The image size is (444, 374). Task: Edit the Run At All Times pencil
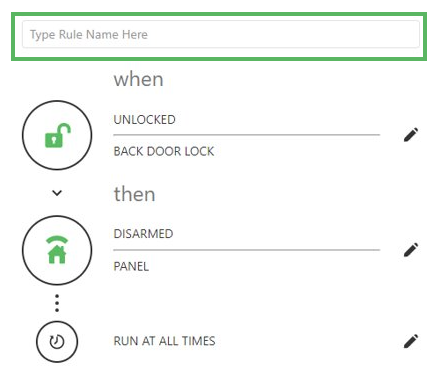[x=411, y=341]
